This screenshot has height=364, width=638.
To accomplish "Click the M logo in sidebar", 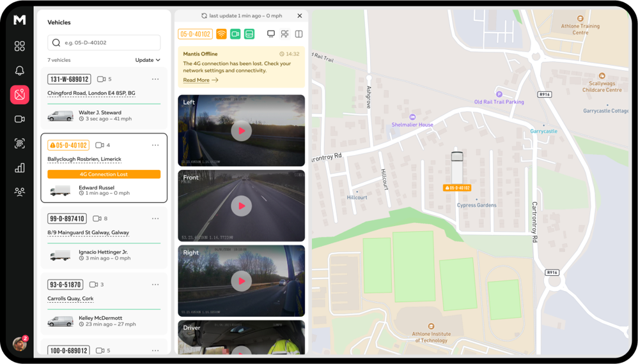I will click(20, 20).
